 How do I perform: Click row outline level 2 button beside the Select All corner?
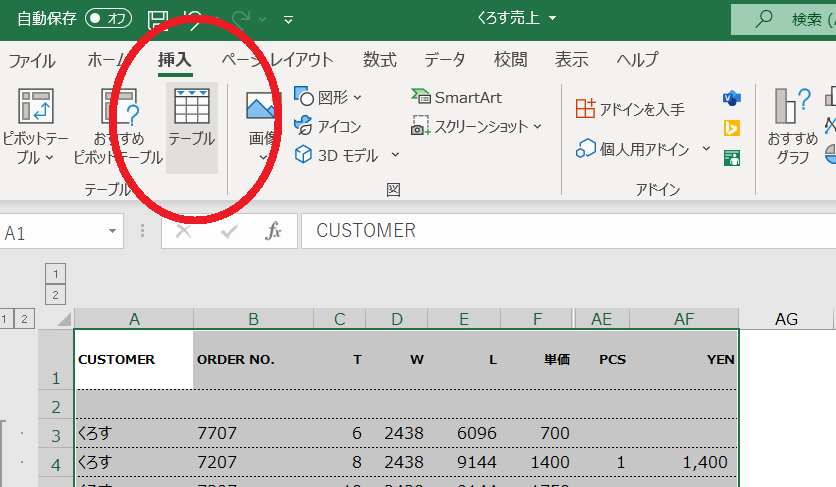[24, 319]
